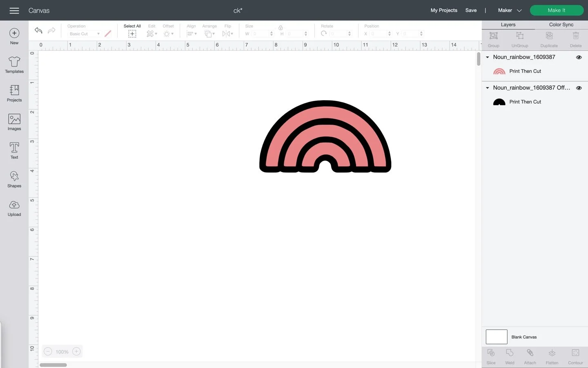The image size is (588, 368).
Task: Toggle visibility of the Offset layer
Action: (579, 88)
